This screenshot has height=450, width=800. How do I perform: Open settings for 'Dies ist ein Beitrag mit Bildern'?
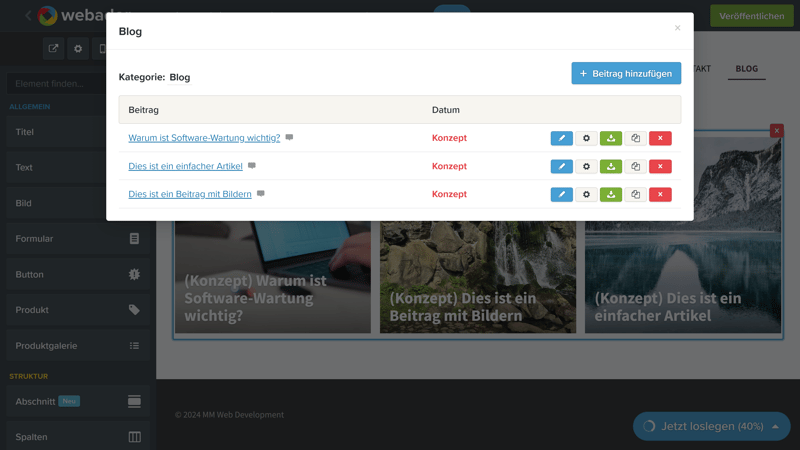[x=586, y=194]
